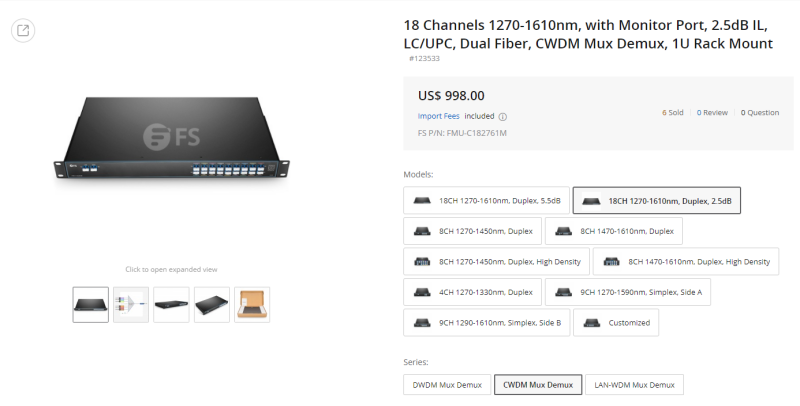
Task: Switch to DWDM Mux Demux series
Action: tap(447, 385)
